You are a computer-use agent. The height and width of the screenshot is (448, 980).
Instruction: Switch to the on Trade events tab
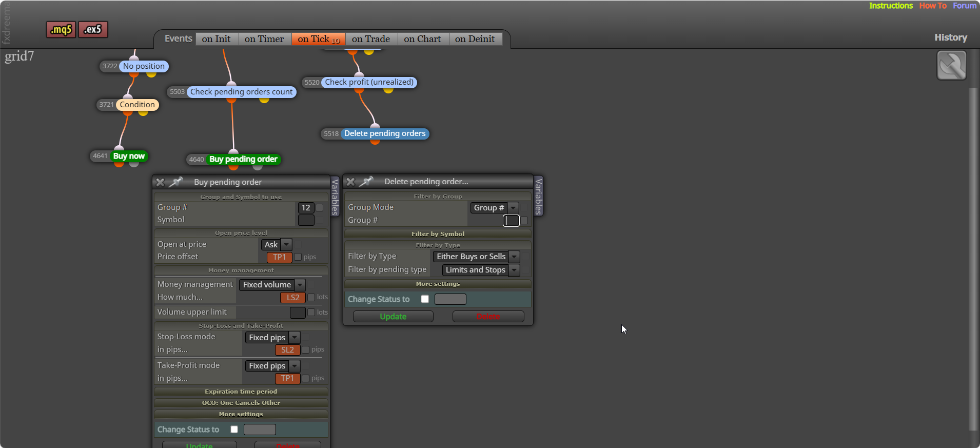[370, 39]
